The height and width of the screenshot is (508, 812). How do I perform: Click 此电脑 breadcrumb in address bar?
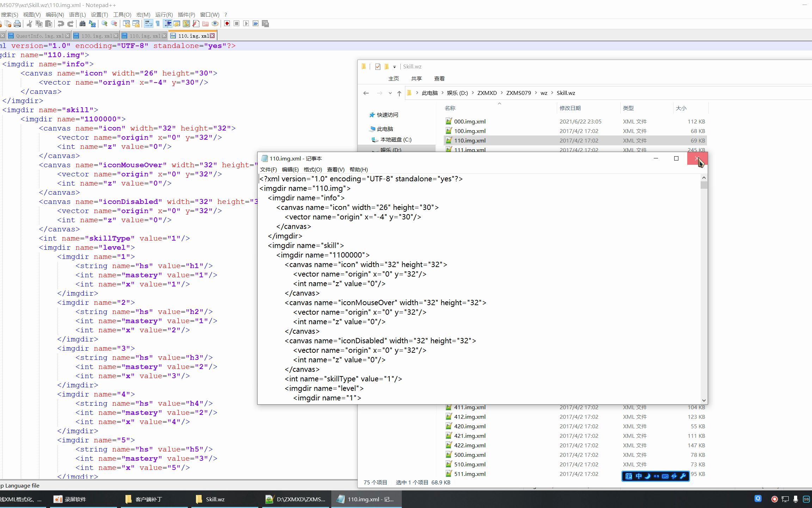(x=429, y=93)
